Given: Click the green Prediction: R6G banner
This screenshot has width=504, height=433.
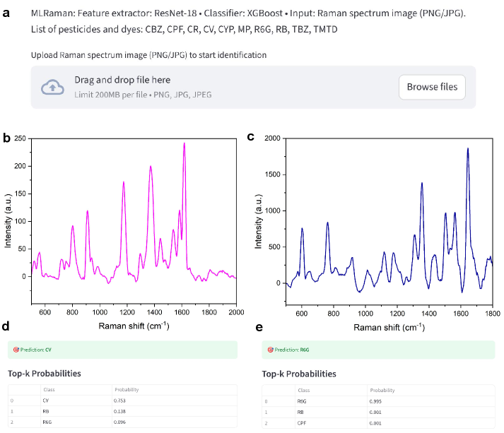Looking at the screenshot, I should pyautogui.click(x=378, y=350).
